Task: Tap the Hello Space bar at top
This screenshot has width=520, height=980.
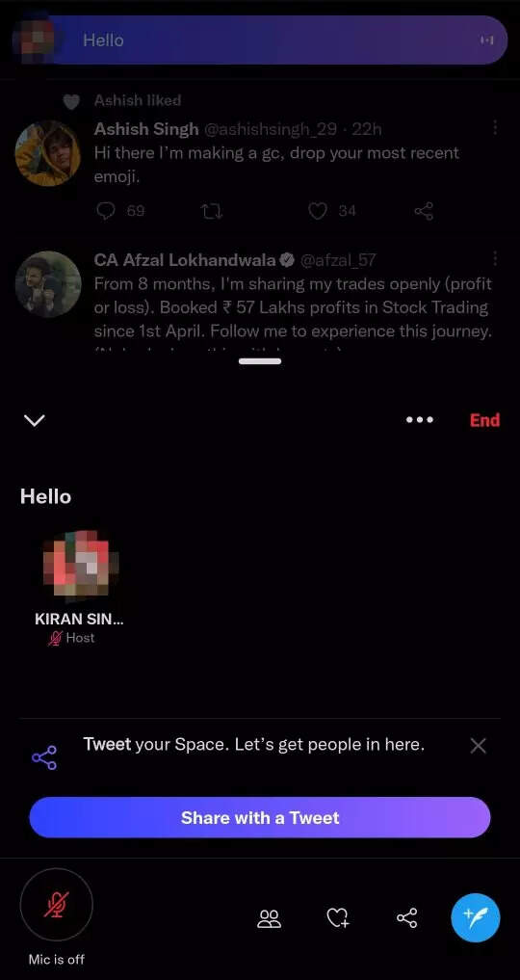Action: (x=260, y=40)
